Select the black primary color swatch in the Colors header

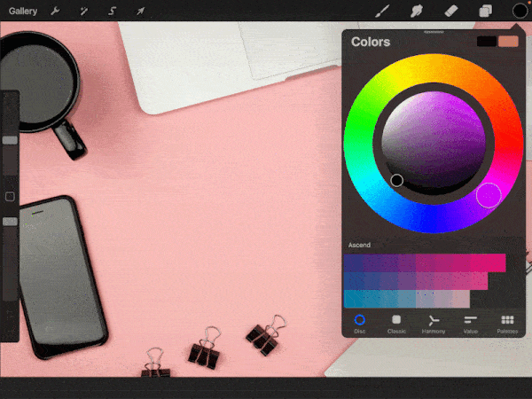487,42
